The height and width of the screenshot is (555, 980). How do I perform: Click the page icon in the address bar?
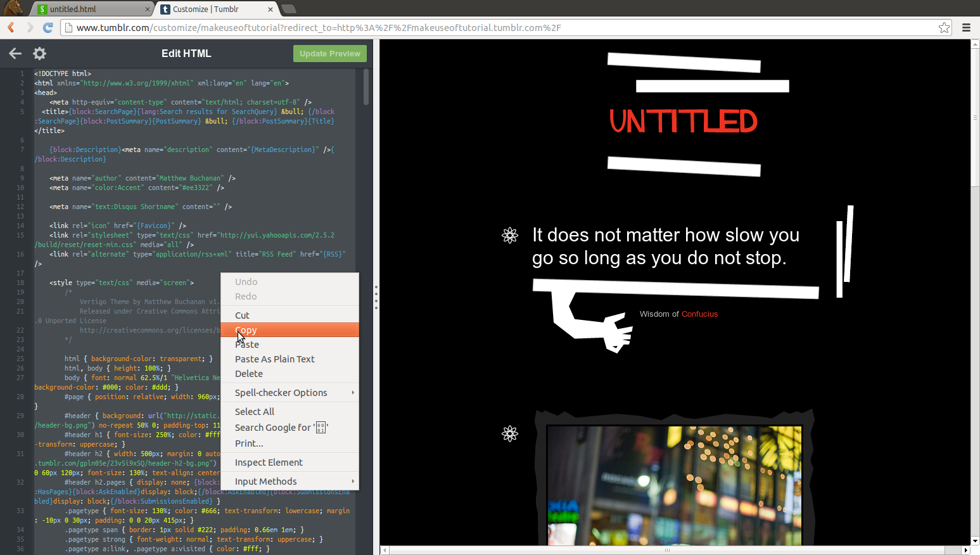(x=68, y=27)
